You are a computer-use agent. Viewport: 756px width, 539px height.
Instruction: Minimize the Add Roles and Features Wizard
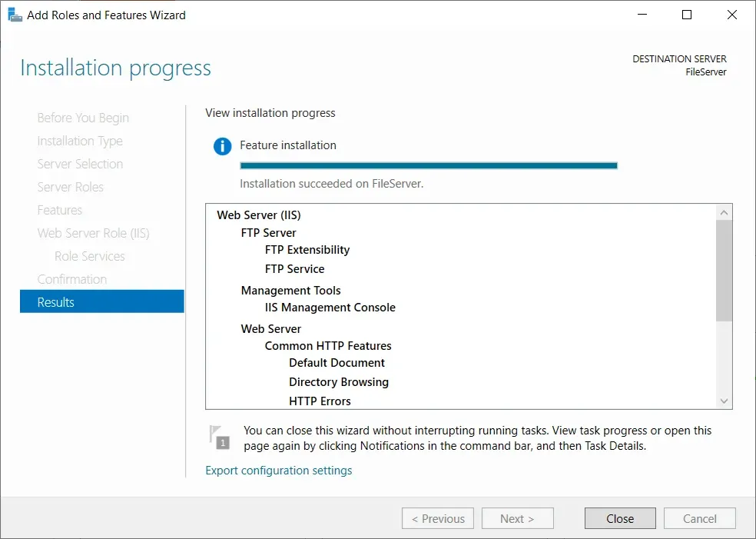(x=643, y=15)
